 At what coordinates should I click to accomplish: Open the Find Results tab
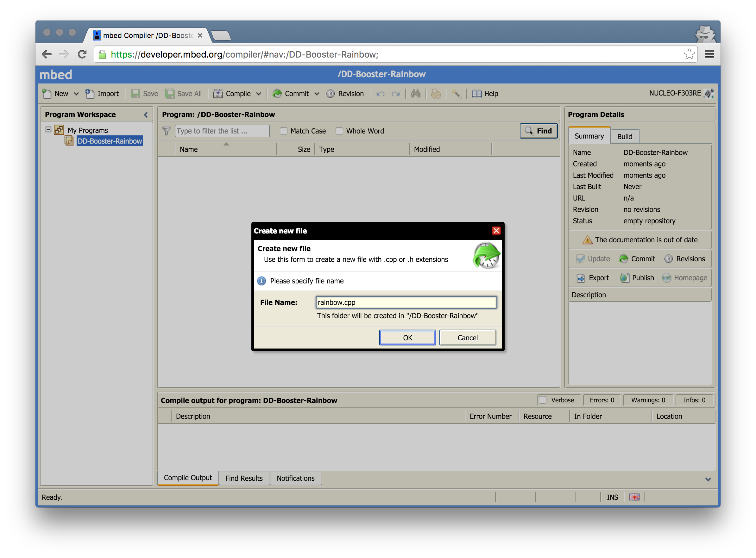click(244, 478)
